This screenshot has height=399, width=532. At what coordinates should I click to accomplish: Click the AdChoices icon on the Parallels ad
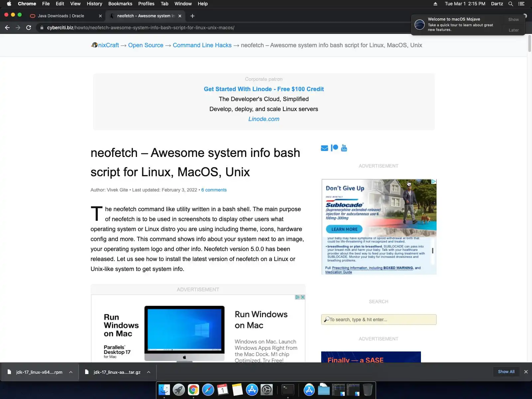click(298, 297)
